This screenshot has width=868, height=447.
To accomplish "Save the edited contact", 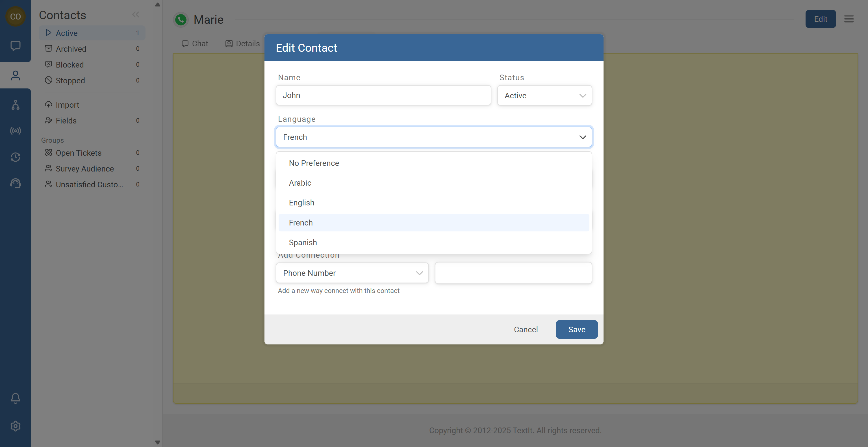I will click(576, 329).
